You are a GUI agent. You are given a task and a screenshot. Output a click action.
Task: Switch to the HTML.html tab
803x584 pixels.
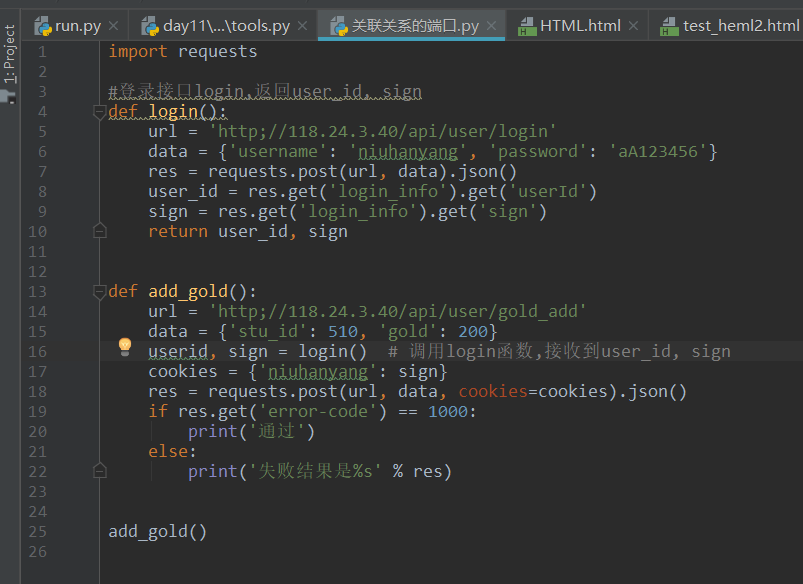click(579, 25)
